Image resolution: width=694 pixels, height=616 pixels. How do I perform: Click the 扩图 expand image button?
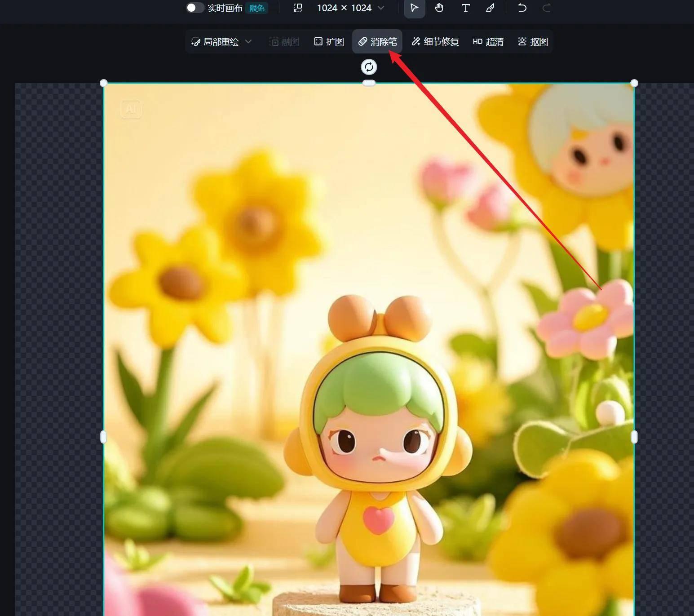[x=328, y=41]
